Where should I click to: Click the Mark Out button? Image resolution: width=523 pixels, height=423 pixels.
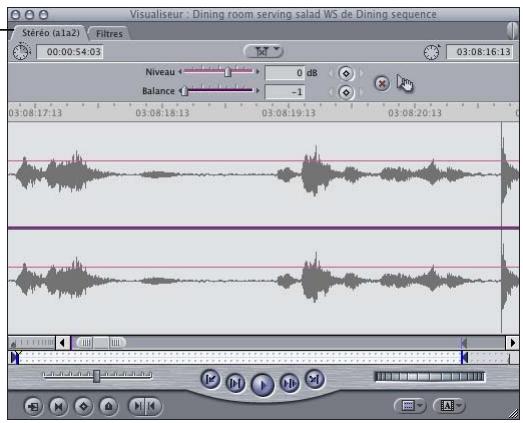(x=153, y=406)
